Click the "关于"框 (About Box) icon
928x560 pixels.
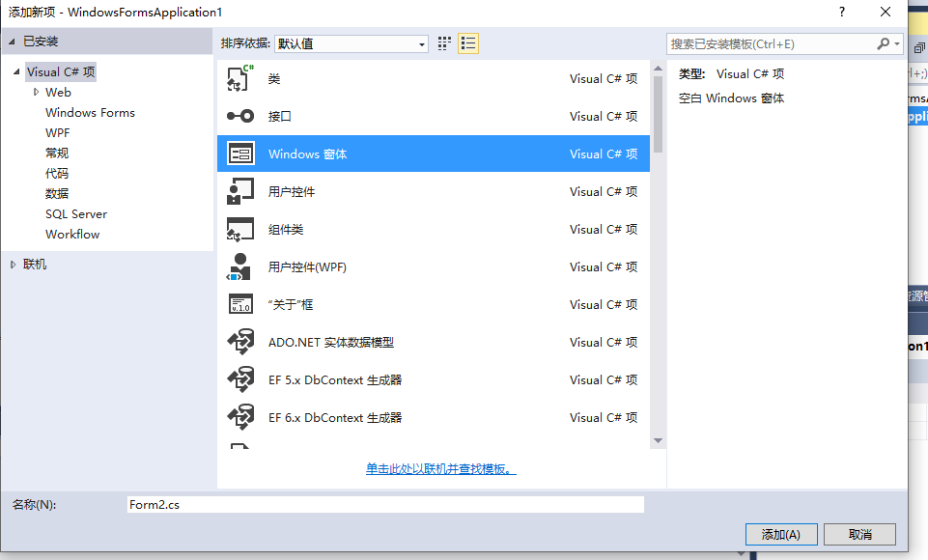click(x=240, y=304)
